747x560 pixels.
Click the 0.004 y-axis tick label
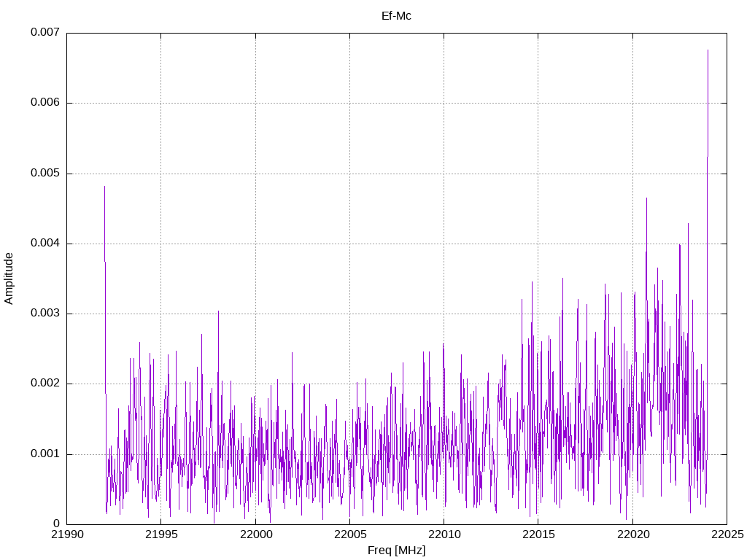click(44, 244)
